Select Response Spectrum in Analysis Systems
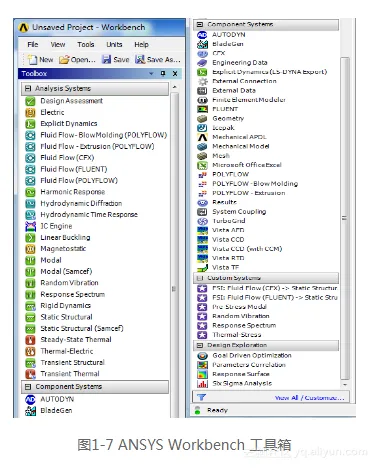This screenshot has height=469, width=378. pos(73,294)
